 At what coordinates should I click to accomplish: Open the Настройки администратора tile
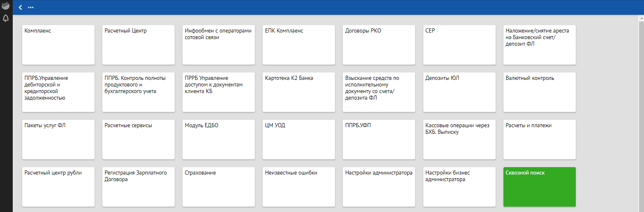379,186
